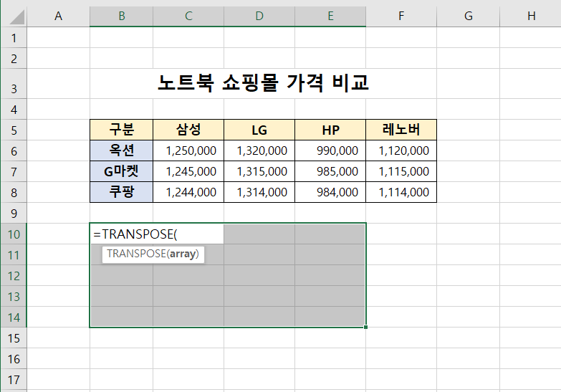Select column B header
Viewport: 561px width, 392px height.
pos(121,16)
